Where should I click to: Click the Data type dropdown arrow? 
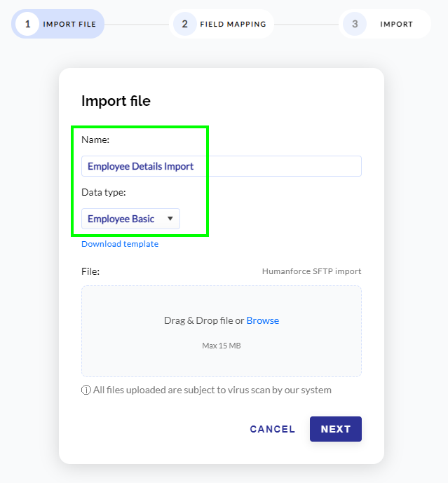tap(170, 219)
